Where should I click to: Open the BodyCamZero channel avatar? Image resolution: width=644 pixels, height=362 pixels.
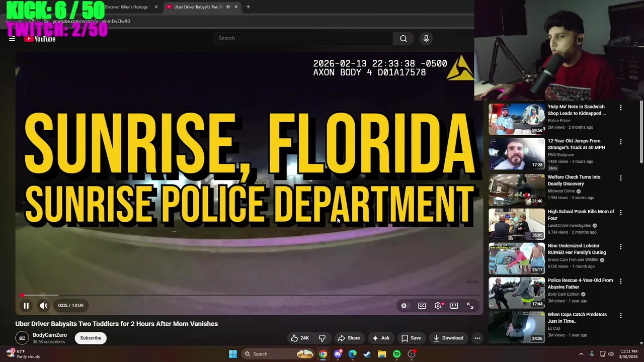[x=22, y=338]
